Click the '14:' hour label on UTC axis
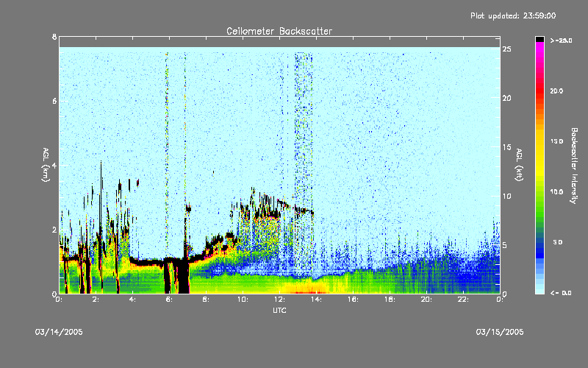Viewport: 588px width, 368px height. coord(316,300)
